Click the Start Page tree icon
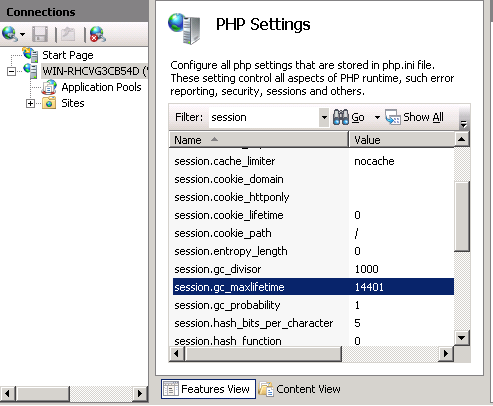493x406 pixels. [31, 55]
